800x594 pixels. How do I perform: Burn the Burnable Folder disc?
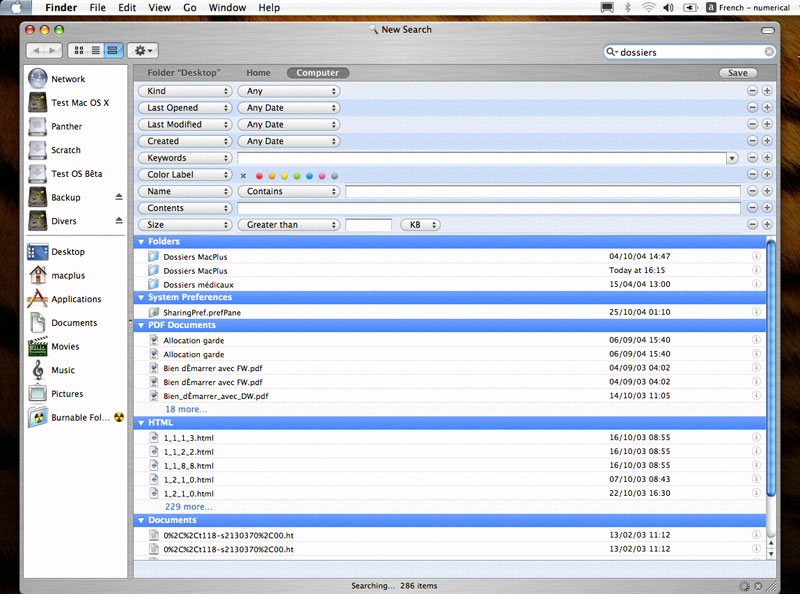119,417
